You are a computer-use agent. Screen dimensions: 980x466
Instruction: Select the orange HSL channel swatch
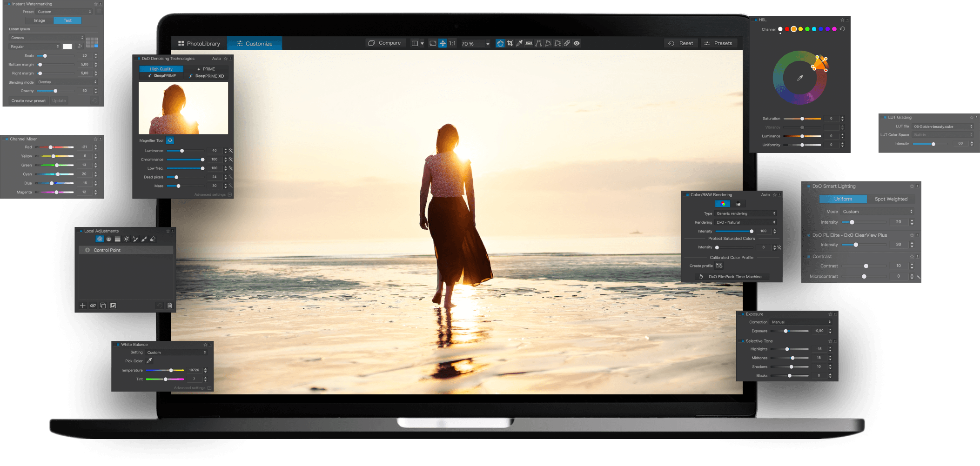[x=793, y=29]
